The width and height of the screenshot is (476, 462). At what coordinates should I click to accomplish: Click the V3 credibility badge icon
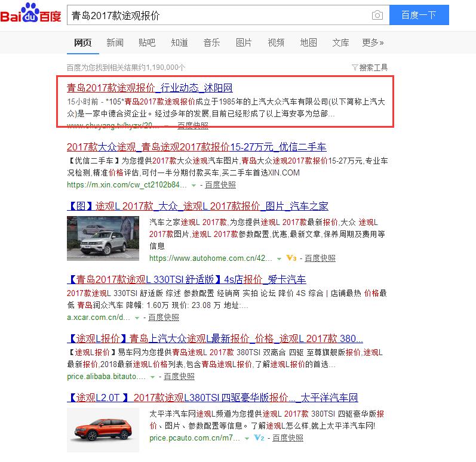[291, 258]
